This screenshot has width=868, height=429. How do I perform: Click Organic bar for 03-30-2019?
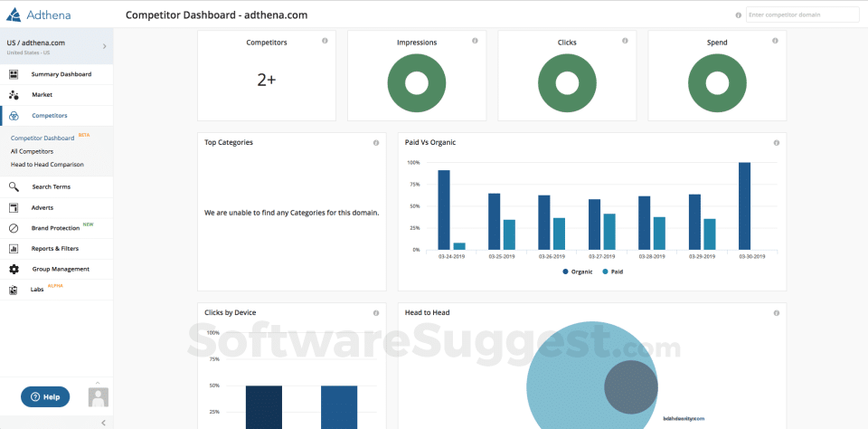pos(744,206)
